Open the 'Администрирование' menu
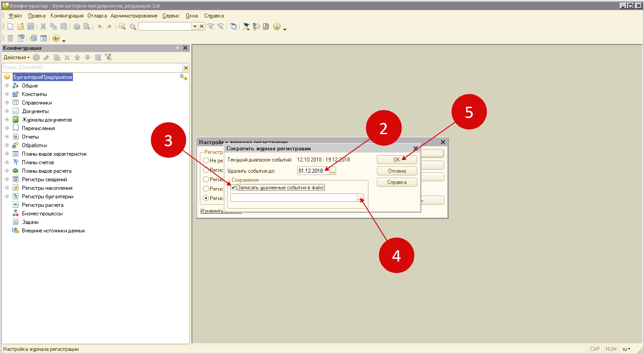The width and height of the screenshot is (644, 354). [x=134, y=16]
